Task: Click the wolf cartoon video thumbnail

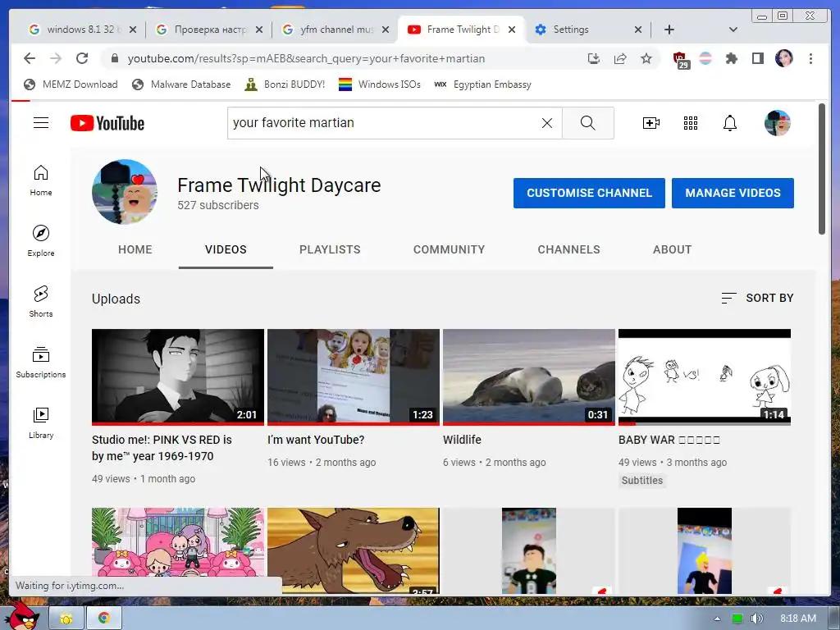Action: pyautogui.click(x=353, y=550)
